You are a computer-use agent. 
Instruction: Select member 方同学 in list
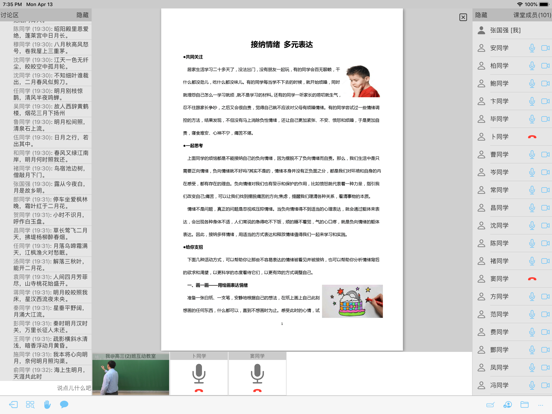pyautogui.click(x=512, y=296)
